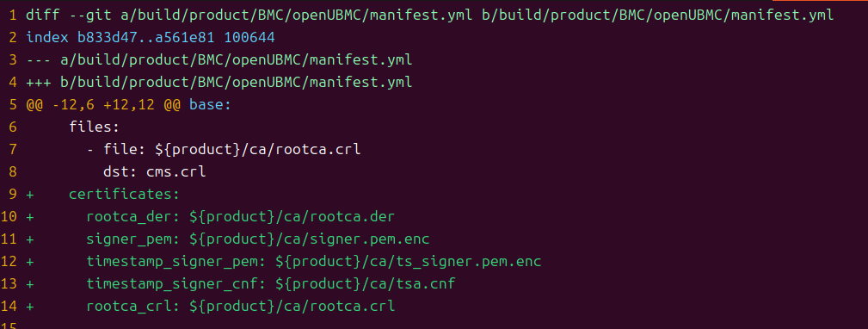The height and width of the screenshot is (329, 868).
Task: Click the '--- a/build/product' old file path
Action: (219, 59)
